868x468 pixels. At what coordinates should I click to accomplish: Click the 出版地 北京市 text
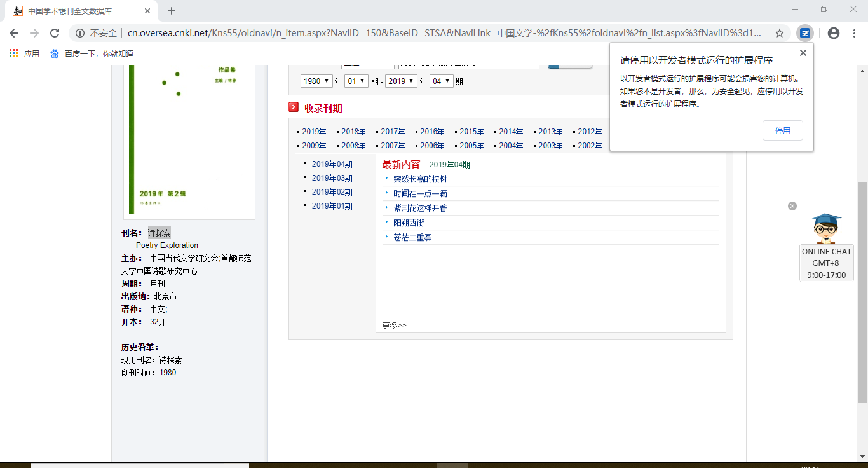149,296
